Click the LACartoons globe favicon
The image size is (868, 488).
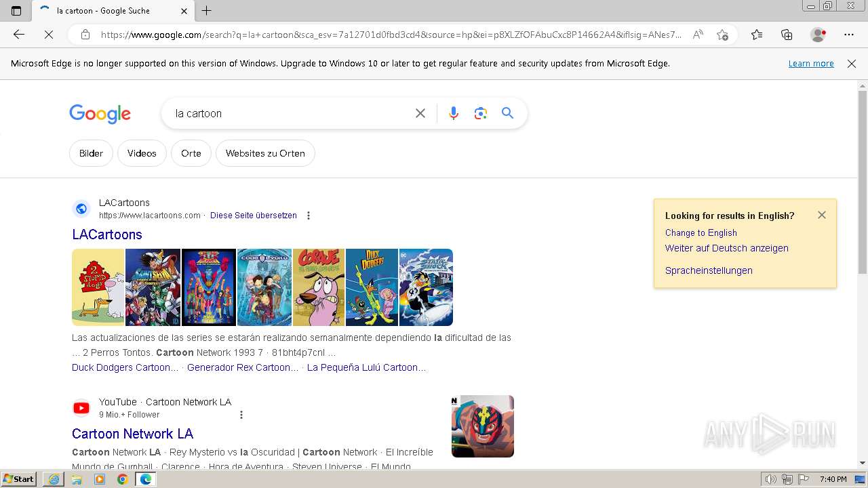pyautogui.click(x=81, y=209)
